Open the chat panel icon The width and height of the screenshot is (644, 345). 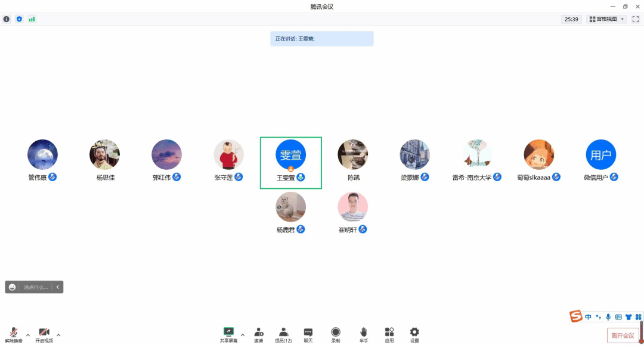[x=308, y=335]
